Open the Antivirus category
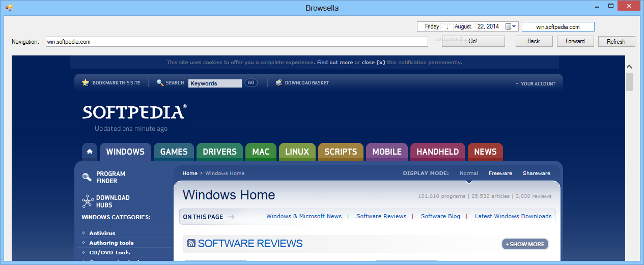Screen dimensions: 644x265 [x=102, y=233]
